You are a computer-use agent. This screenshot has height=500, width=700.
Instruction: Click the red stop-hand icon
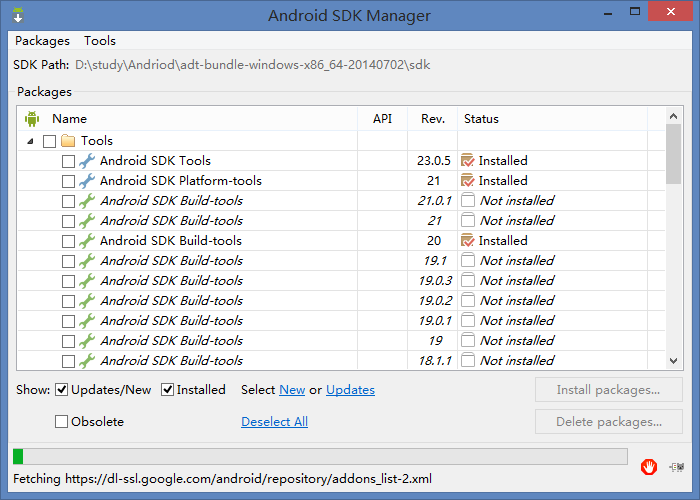[x=649, y=467]
